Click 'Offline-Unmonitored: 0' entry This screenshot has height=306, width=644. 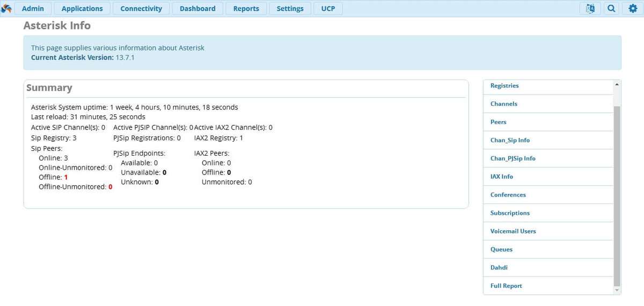coord(76,187)
